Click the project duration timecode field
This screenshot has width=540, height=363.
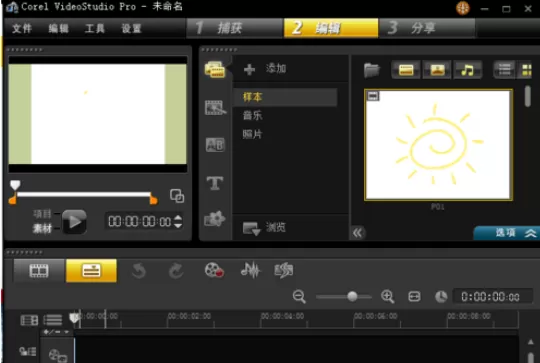[x=492, y=297]
